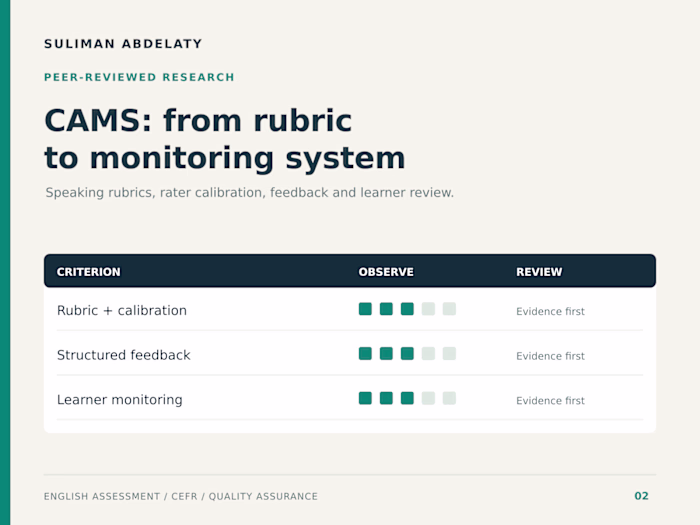Image resolution: width=700 pixels, height=525 pixels.
Task: Click the subtitle starting 'Speaking rubrics, rater calibration'
Action: 250,192
